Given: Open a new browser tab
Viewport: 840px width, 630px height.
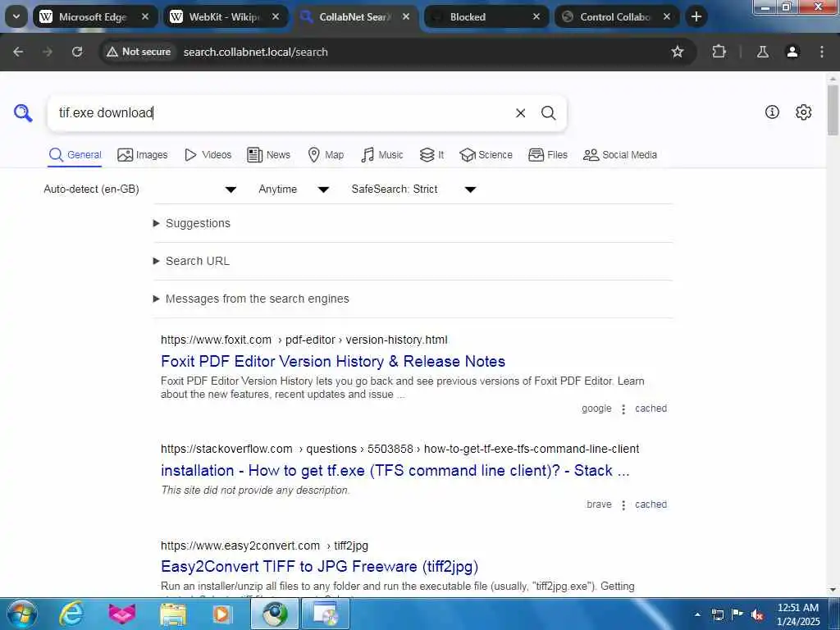Looking at the screenshot, I should pyautogui.click(x=696, y=16).
